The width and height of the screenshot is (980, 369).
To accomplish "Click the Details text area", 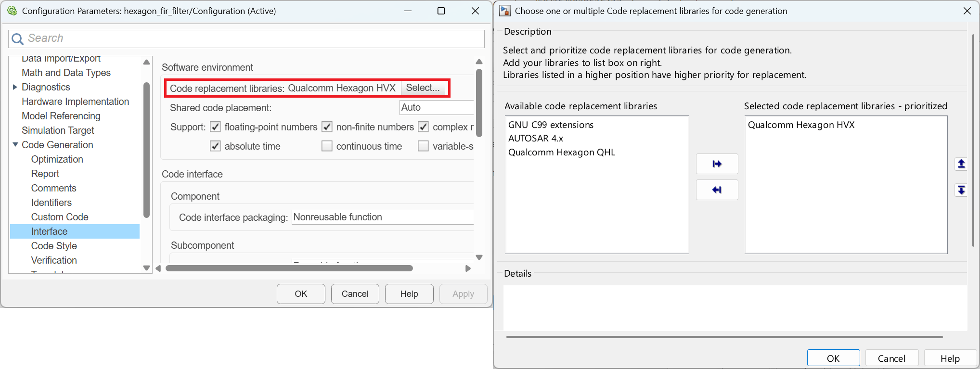I will point(735,308).
